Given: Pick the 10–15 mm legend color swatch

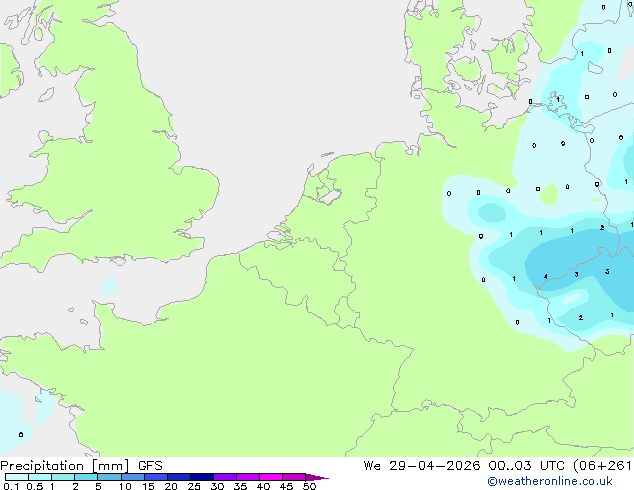Looking at the screenshot, I should 133,477.
